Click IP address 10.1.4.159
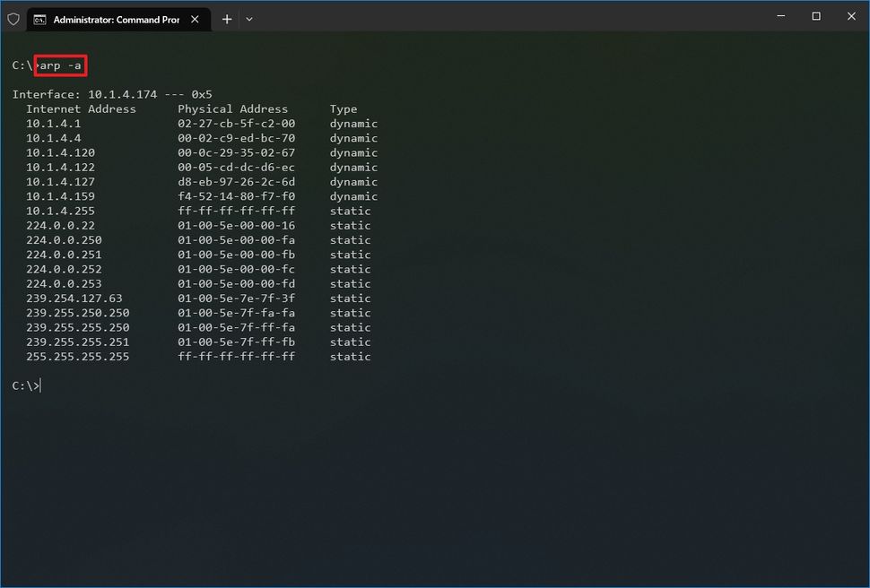This screenshot has width=870, height=588. coord(60,196)
